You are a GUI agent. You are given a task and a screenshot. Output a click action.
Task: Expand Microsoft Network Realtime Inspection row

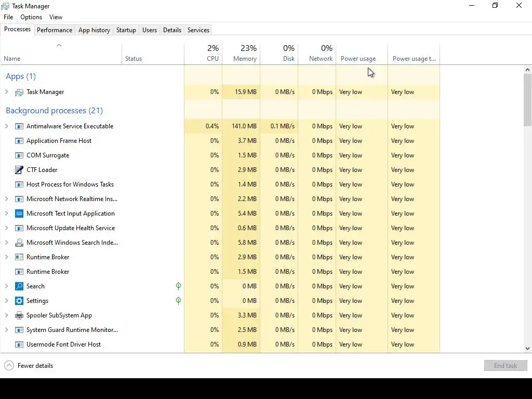tap(6, 199)
